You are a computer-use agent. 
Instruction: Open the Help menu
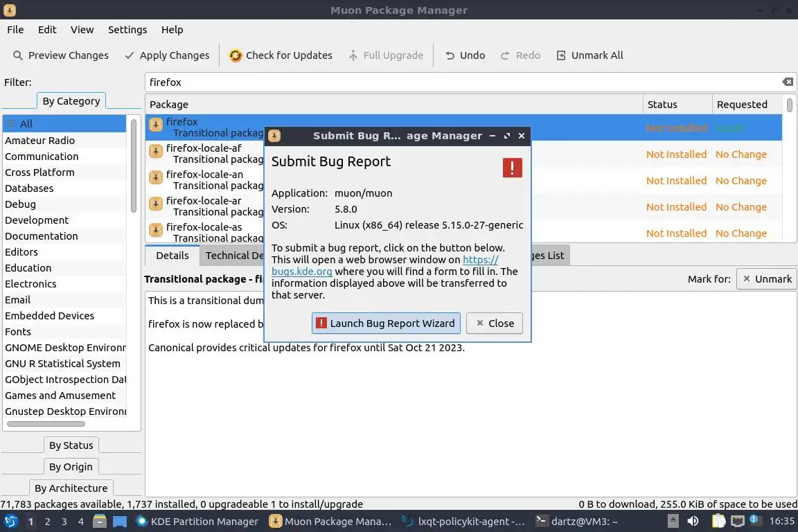point(172,30)
